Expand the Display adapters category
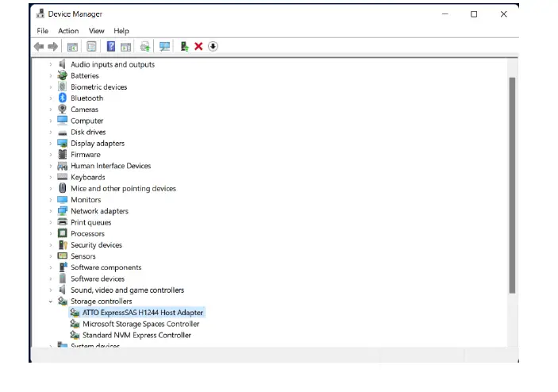558x392 pixels. [x=51, y=144]
